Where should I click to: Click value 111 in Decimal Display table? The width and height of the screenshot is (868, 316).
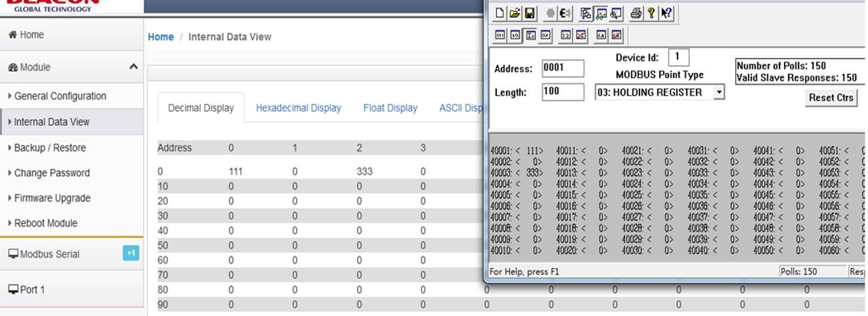point(235,171)
